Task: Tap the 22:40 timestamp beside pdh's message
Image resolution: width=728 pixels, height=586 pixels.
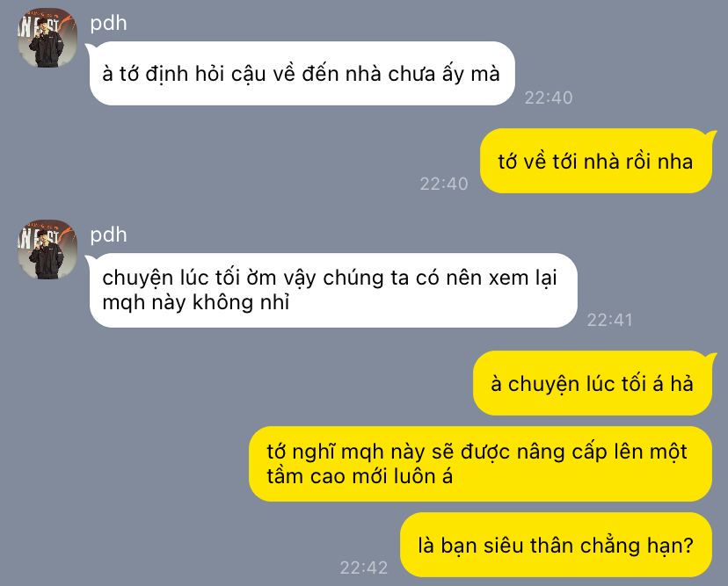Action: tap(549, 98)
